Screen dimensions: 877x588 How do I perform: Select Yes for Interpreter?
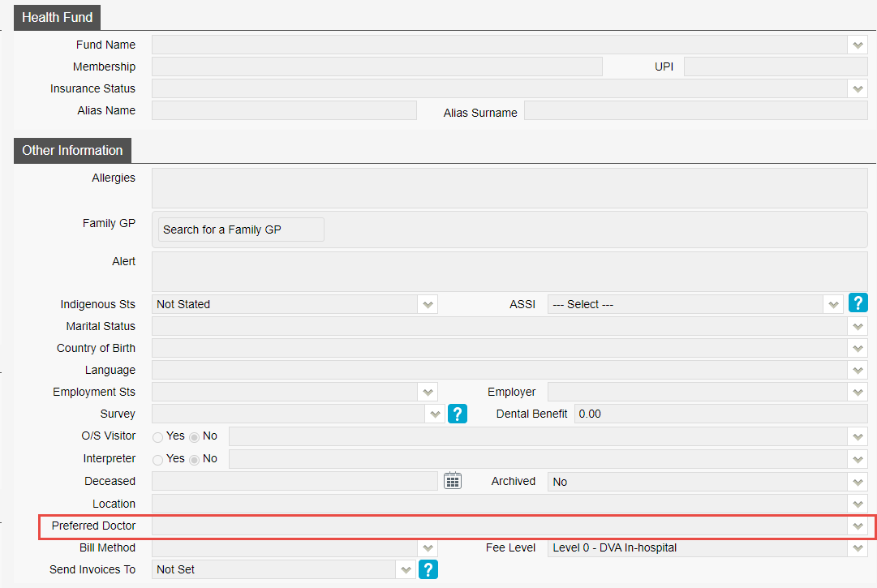158,459
